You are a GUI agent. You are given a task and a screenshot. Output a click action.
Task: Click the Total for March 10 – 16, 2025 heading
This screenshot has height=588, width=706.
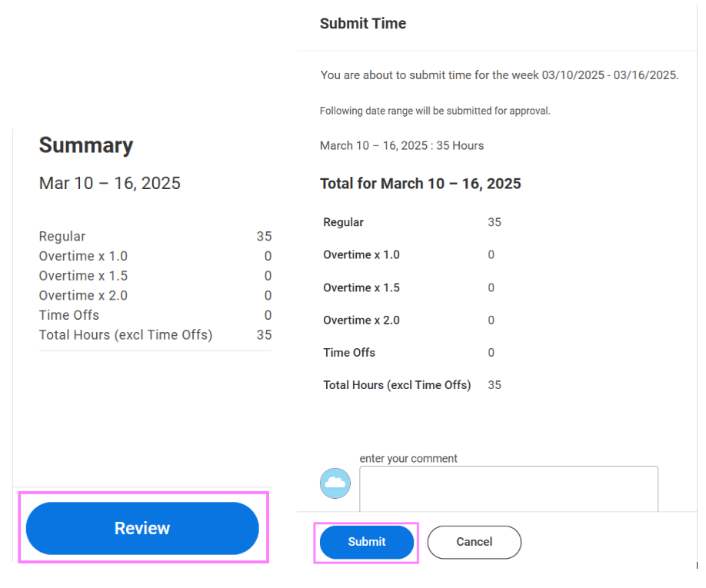pos(420,184)
